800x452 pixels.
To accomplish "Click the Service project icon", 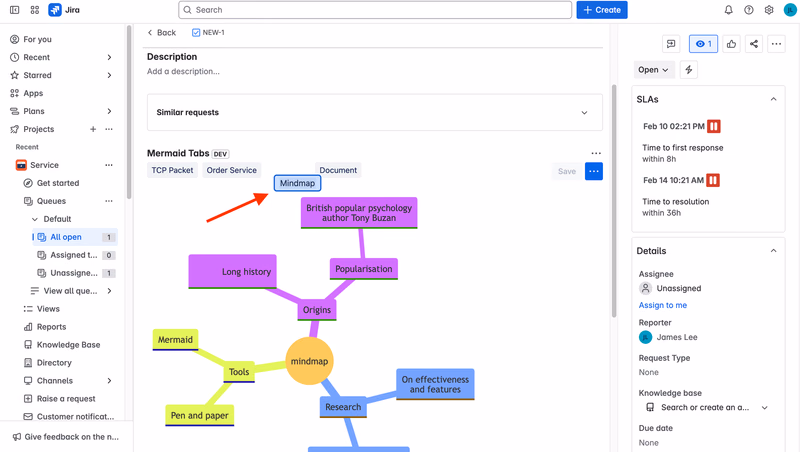I will tap(21, 165).
